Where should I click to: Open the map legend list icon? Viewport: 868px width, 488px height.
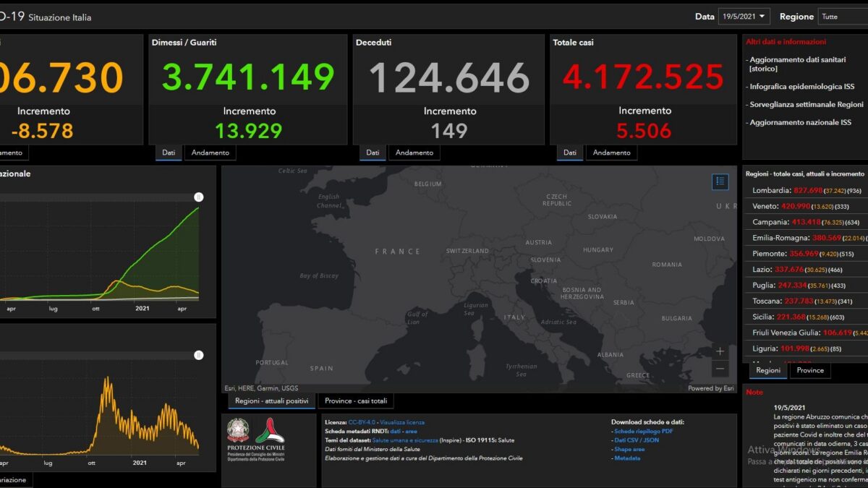(720, 181)
